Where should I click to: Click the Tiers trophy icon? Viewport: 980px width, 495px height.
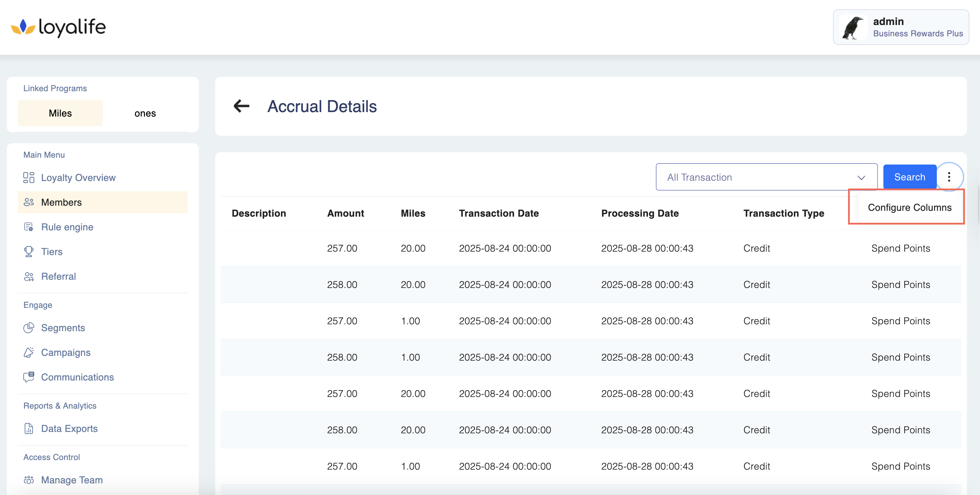[28, 252]
